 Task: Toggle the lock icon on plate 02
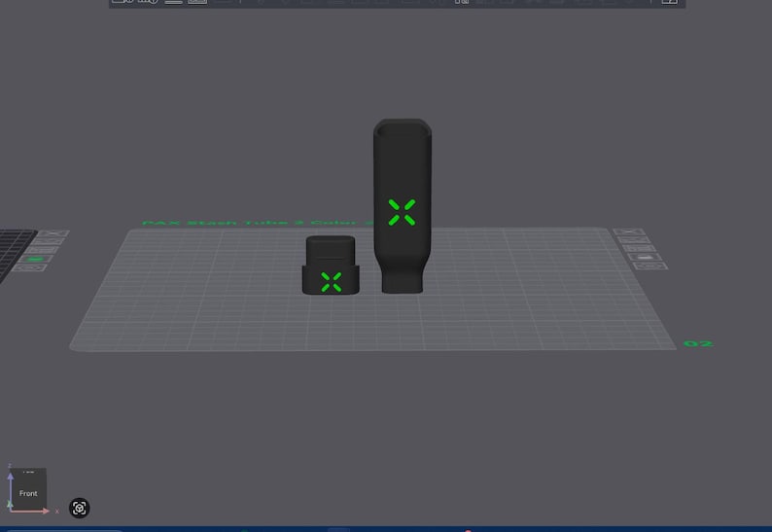pos(645,257)
